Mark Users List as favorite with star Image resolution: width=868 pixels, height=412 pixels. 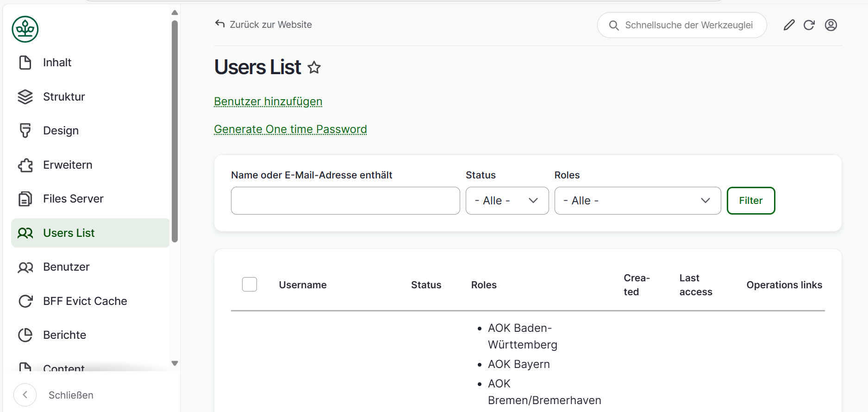pyautogui.click(x=314, y=68)
